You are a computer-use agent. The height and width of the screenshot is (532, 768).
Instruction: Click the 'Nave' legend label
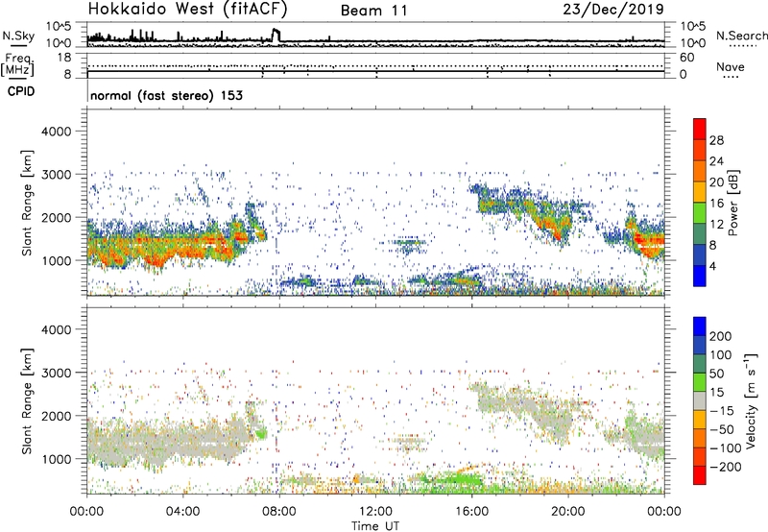[730, 66]
